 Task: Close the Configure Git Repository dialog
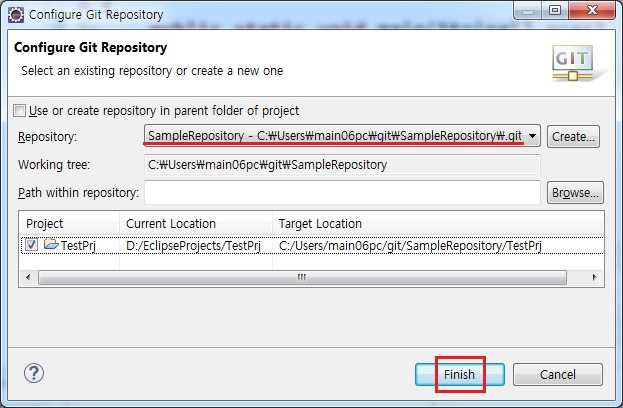(x=592, y=10)
